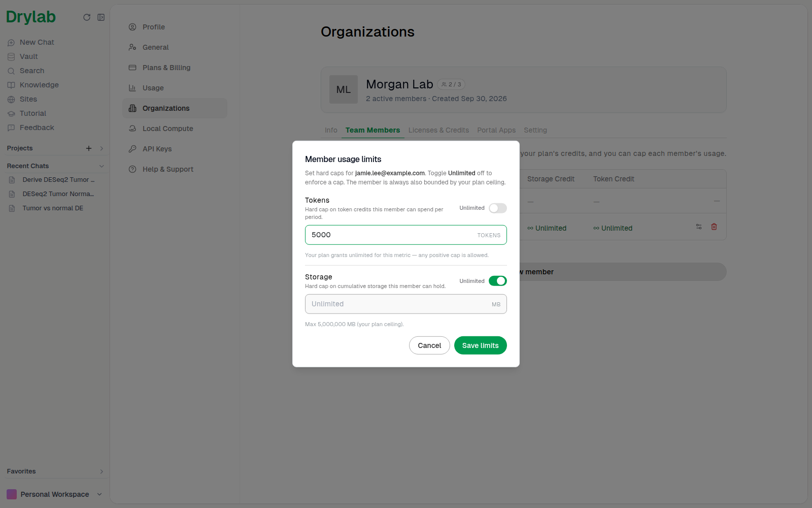The width and height of the screenshot is (812, 508).
Task: Open member limits sliders icon
Action: tap(699, 227)
